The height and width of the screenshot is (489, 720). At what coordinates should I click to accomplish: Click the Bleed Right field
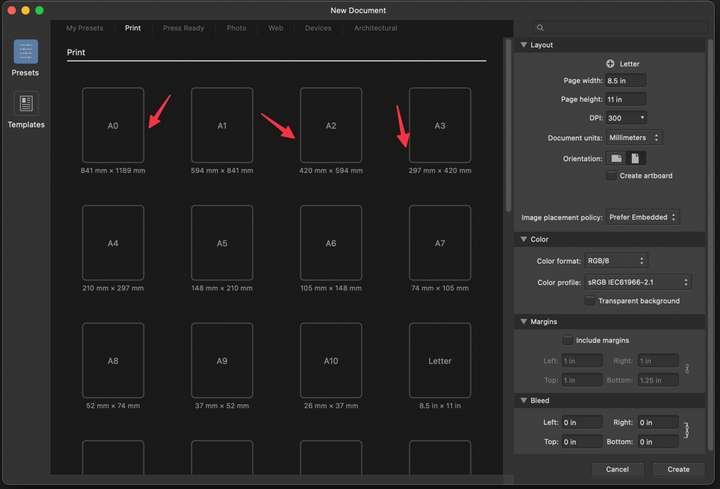(x=658, y=422)
